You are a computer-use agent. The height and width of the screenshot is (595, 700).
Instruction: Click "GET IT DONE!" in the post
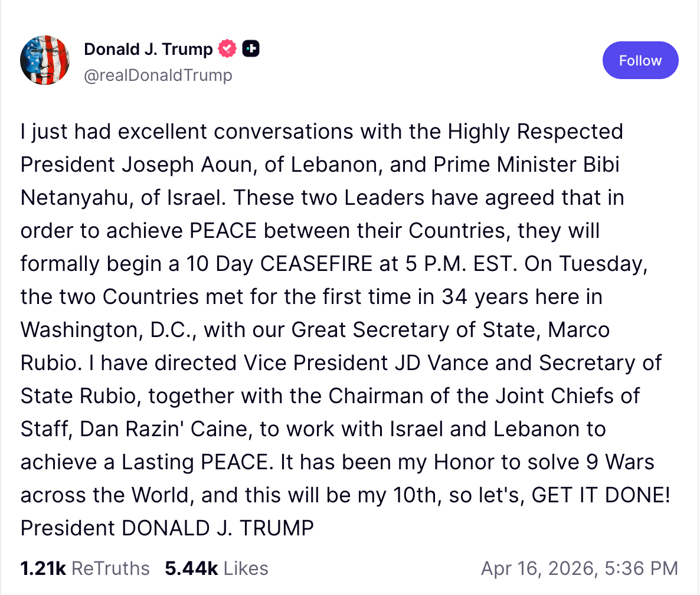click(601, 495)
